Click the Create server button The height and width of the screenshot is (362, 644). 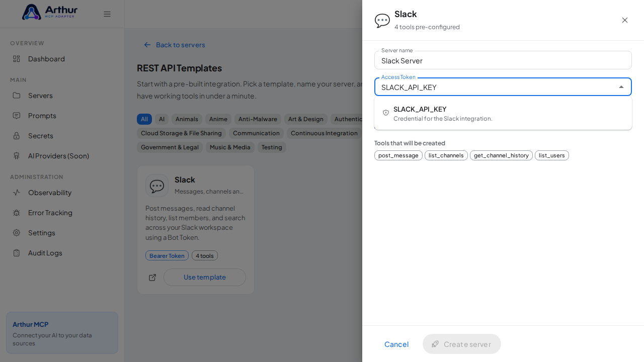[x=462, y=344]
